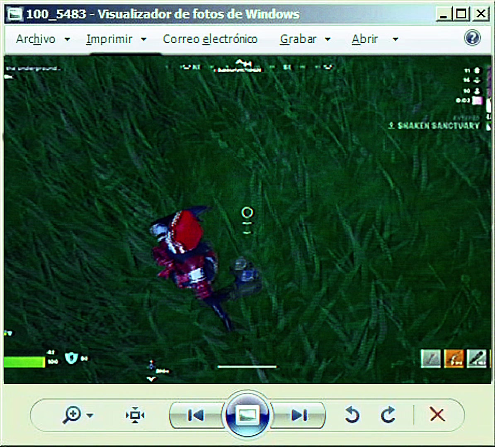Screen dimensions: 495x448
Task: Open the Imprimir menu
Action: coord(109,39)
